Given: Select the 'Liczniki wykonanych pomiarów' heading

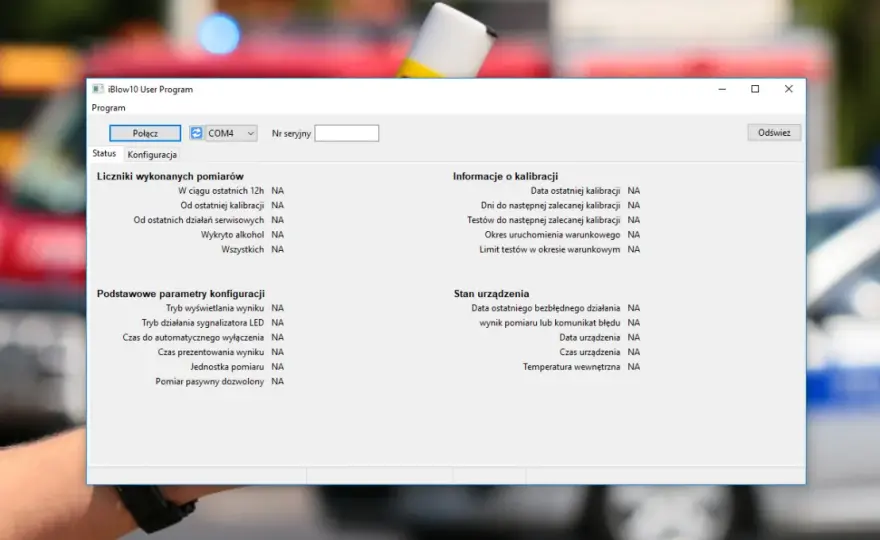Looking at the screenshot, I should coord(170,176).
